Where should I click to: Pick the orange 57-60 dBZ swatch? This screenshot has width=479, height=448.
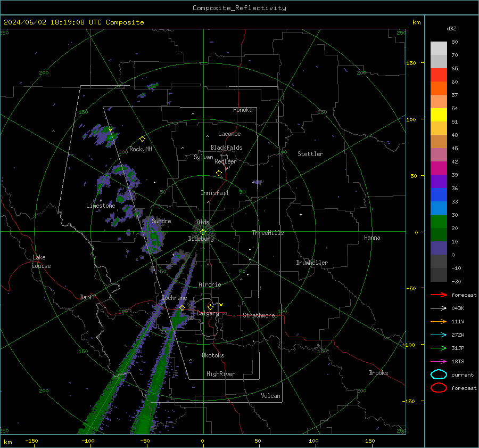point(439,88)
